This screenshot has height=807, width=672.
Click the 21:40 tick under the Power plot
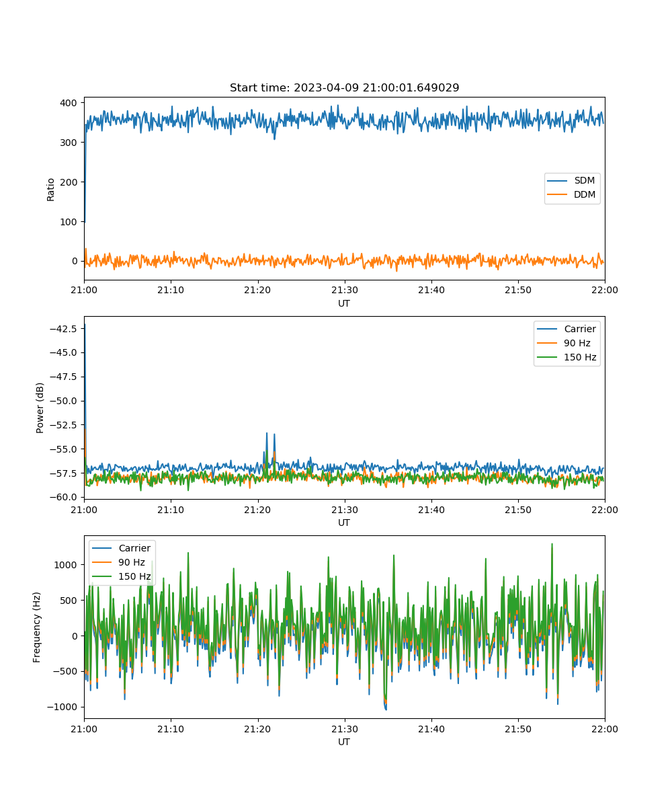pos(431,509)
